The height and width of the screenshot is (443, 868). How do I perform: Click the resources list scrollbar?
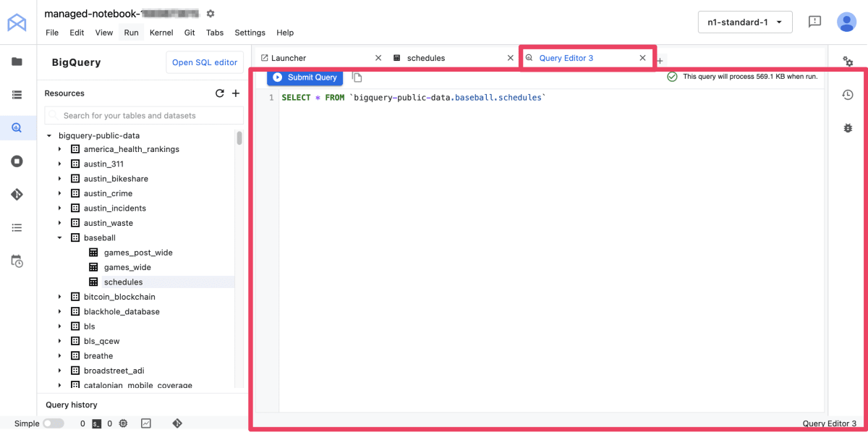[x=239, y=138]
